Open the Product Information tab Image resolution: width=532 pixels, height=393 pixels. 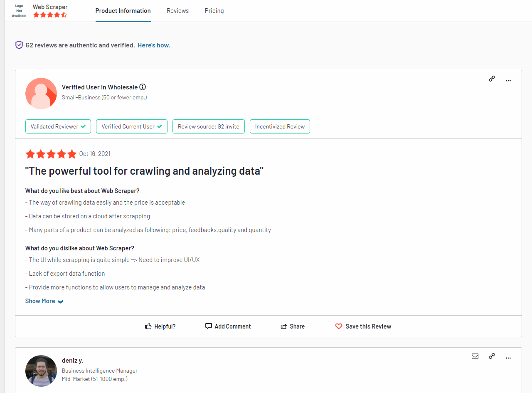pyautogui.click(x=123, y=11)
